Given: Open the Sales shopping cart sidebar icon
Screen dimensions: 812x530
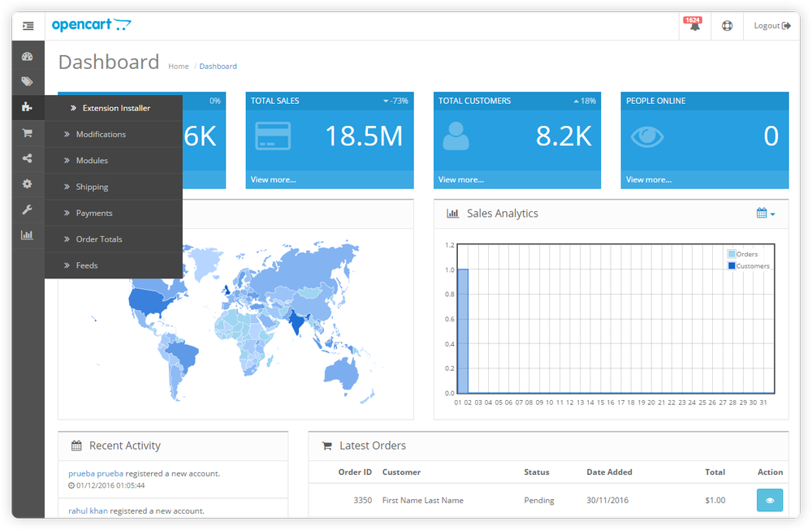Looking at the screenshot, I should click(x=28, y=133).
